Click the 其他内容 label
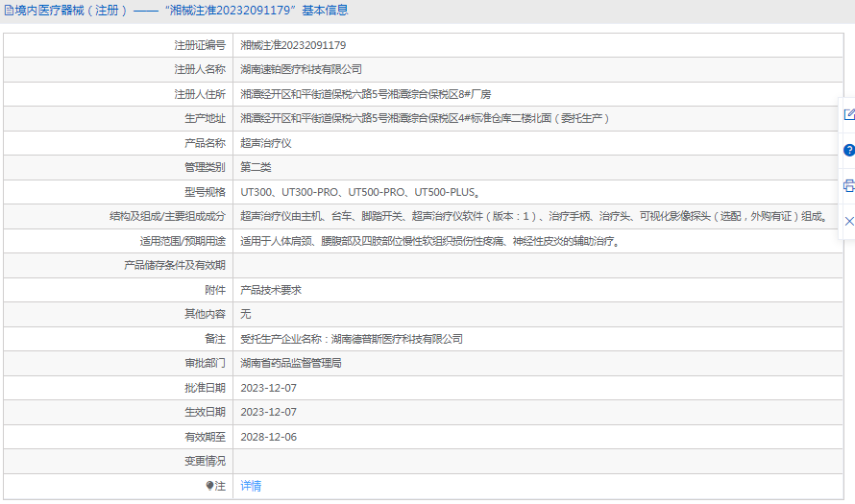This screenshot has height=504, width=855. pos(205,314)
